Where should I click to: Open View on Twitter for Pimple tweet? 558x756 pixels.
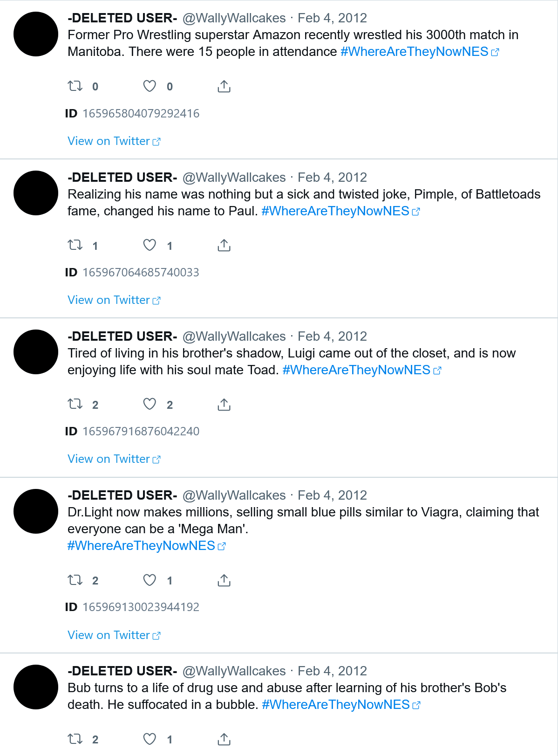(x=114, y=300)
